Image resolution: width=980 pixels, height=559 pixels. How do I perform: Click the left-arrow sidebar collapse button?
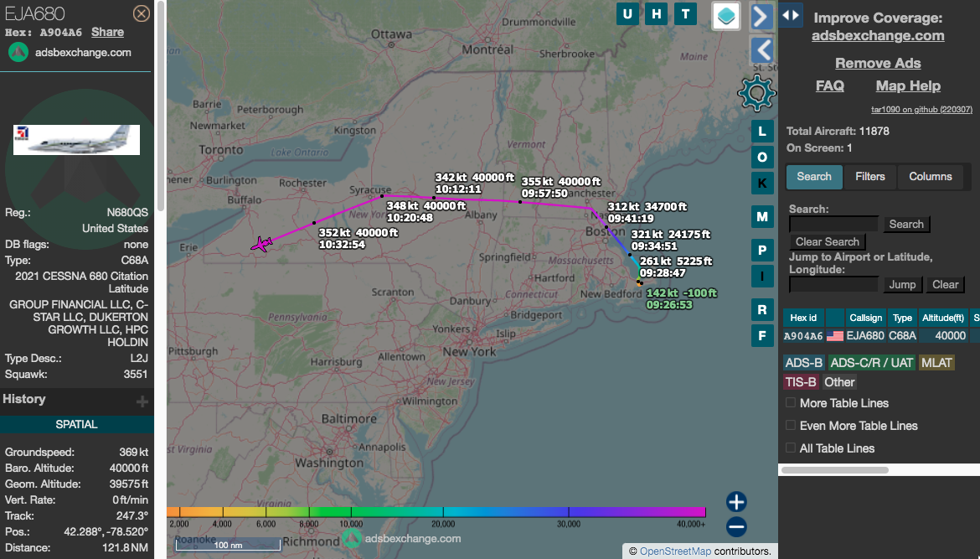coord(761,50)
